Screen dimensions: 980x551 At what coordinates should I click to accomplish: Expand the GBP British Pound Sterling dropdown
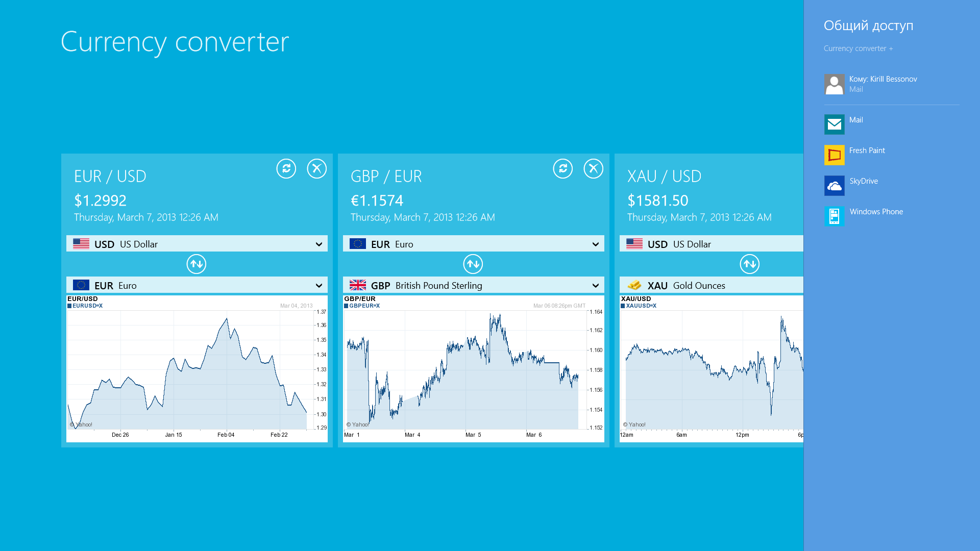click(x=595, y=285)
